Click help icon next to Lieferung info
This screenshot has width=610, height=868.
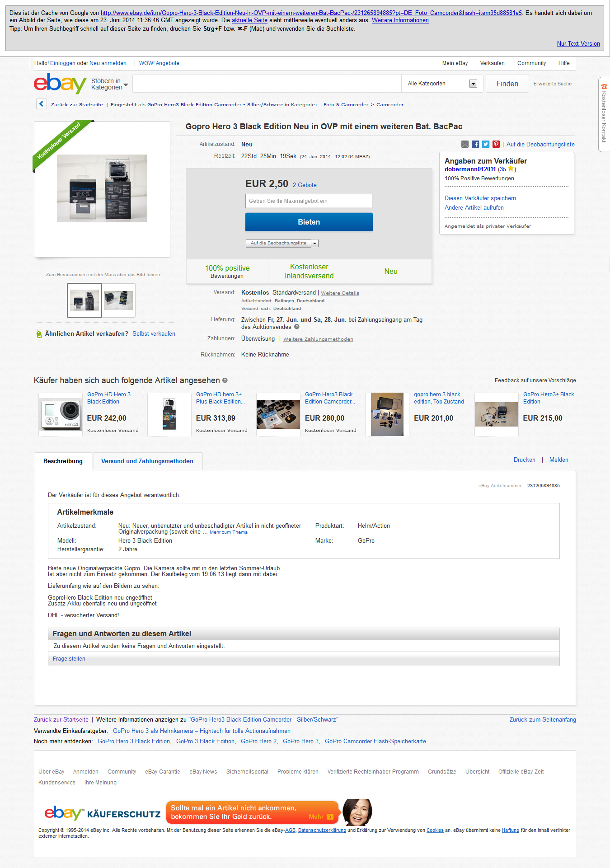point(297,327)
